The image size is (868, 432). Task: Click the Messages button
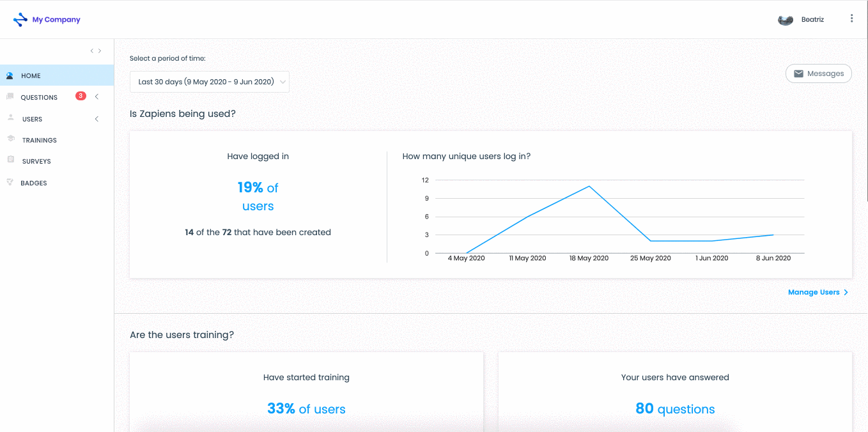tap(819, 73)
